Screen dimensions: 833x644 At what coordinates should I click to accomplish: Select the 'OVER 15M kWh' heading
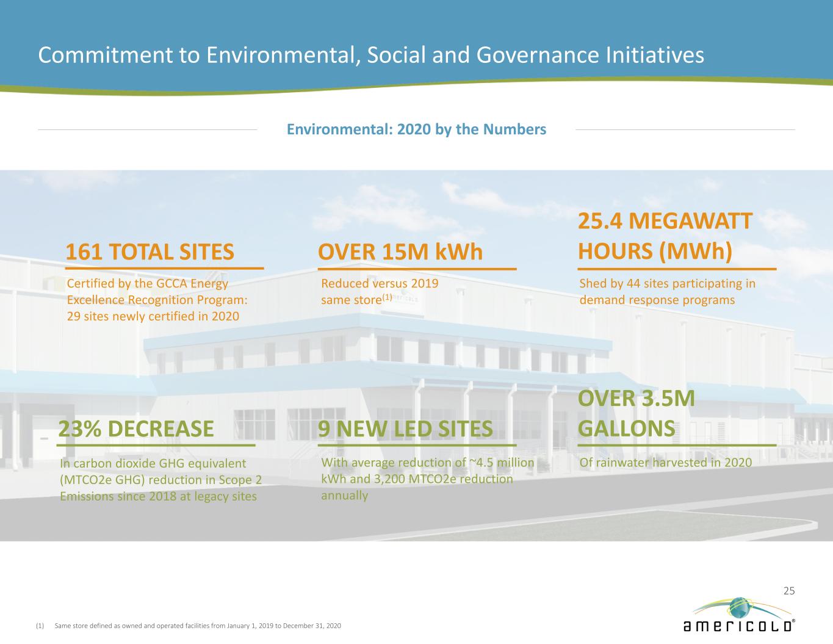(400, 251)
